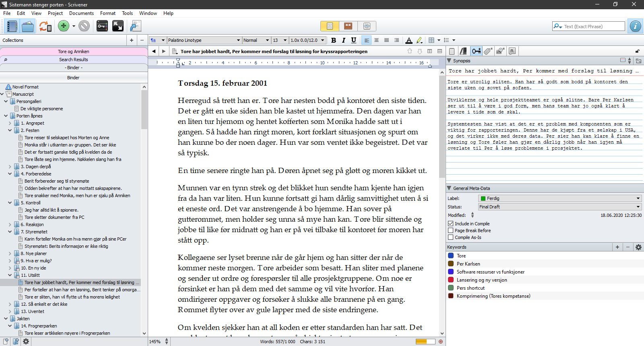Open the Tools menu
Image resolution: width=644 pixels, height=346 pixels.
pyautogui.click(x=127, y=13)
